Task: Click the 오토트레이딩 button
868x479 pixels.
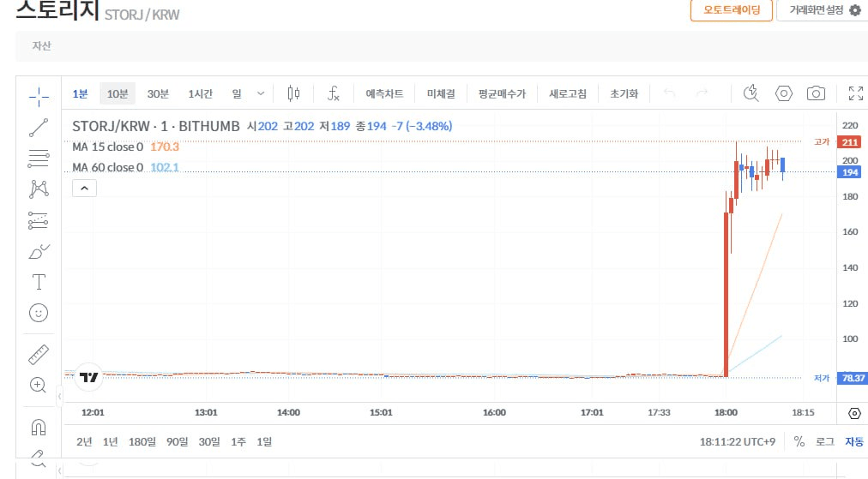Action: pyautogui.click(x=732, y=10)
